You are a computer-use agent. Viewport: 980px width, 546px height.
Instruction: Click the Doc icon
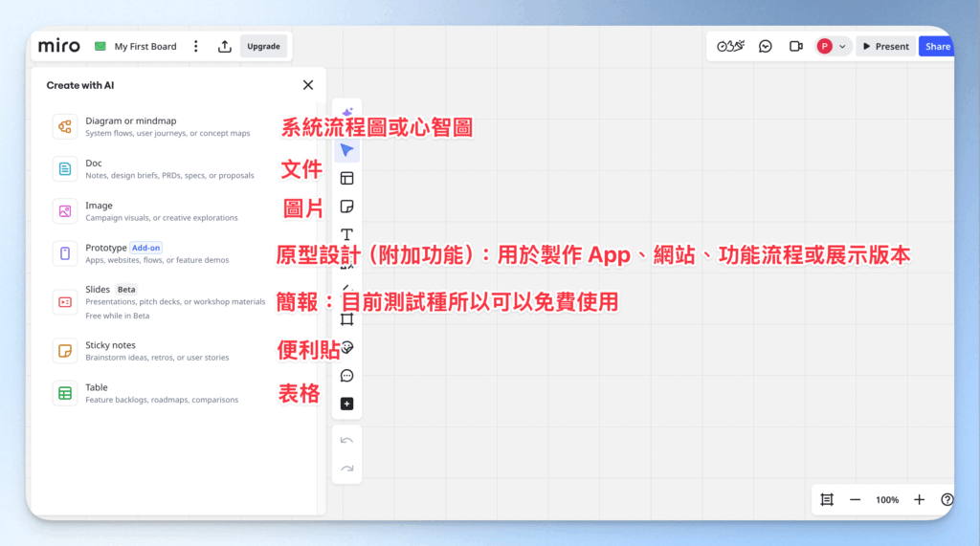[x=65, y=168]
